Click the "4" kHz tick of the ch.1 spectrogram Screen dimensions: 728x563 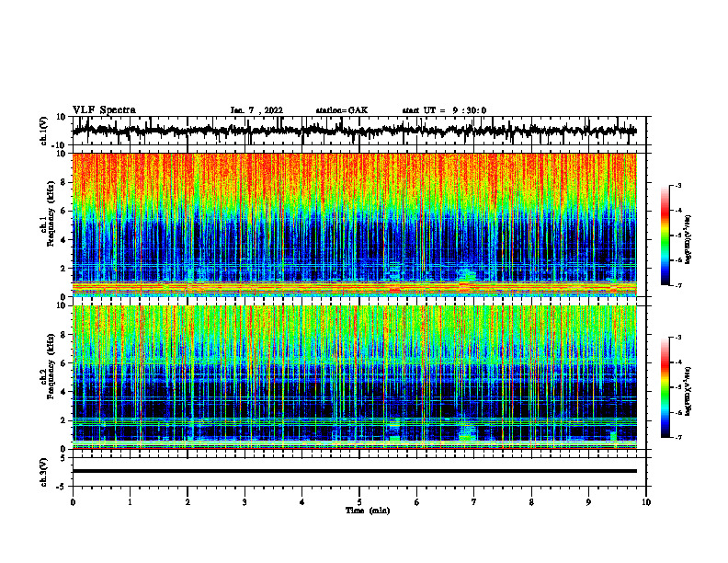pyautogui.click(x=64, y=240)
